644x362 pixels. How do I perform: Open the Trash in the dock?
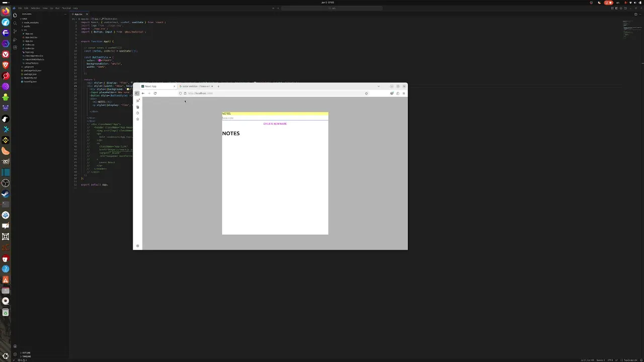click(x=6, y=312)
